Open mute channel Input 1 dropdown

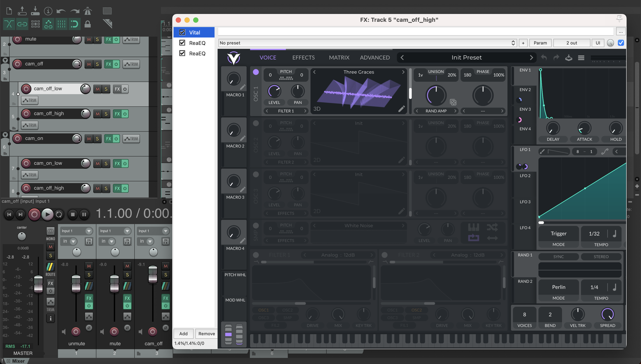(115, 231)
